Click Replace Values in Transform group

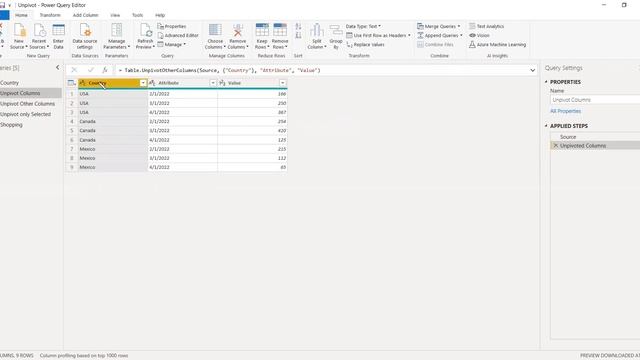coord(365,44)
